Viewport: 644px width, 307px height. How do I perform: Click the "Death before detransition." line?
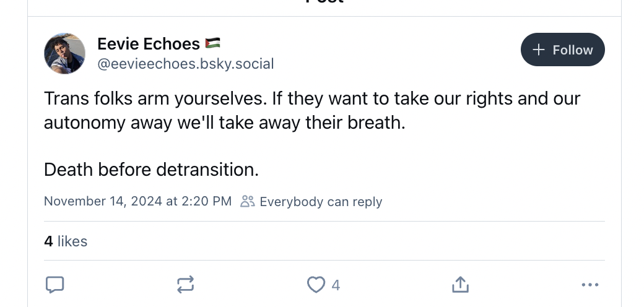click(151, 169)
